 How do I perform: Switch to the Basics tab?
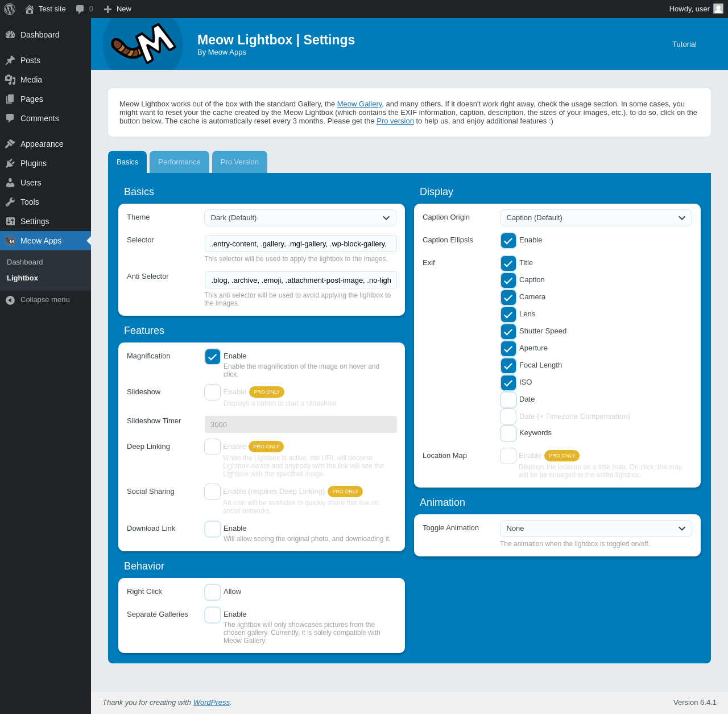click(x=127, y=162)
